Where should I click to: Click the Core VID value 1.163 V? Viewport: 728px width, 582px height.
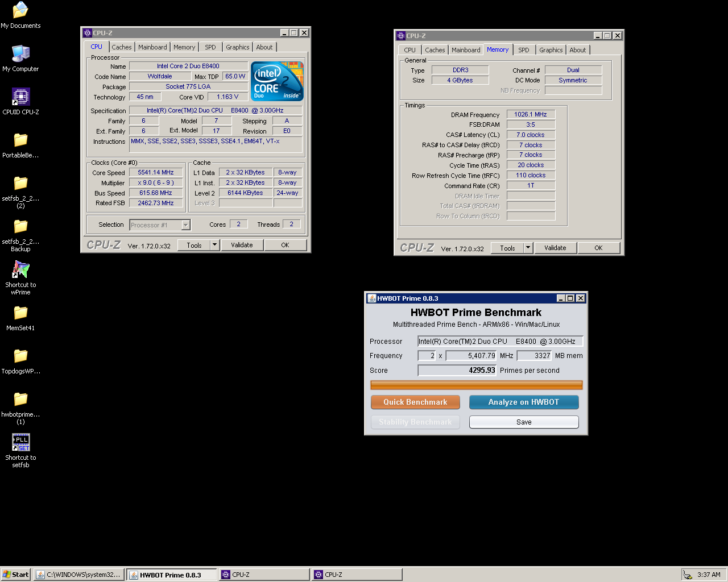click(227, 97)
